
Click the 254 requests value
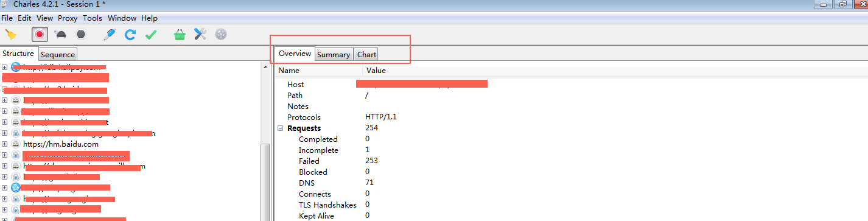(371, 128)
